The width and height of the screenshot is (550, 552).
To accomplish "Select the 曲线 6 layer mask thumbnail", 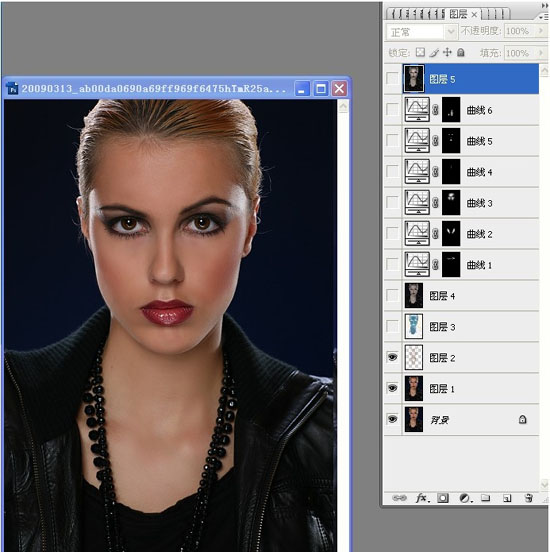I will tap(451, 110).
